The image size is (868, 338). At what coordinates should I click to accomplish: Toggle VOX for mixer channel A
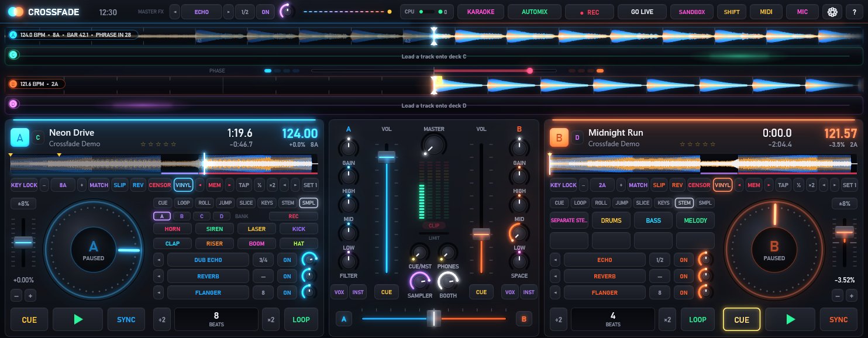click(x=339, y=292)
